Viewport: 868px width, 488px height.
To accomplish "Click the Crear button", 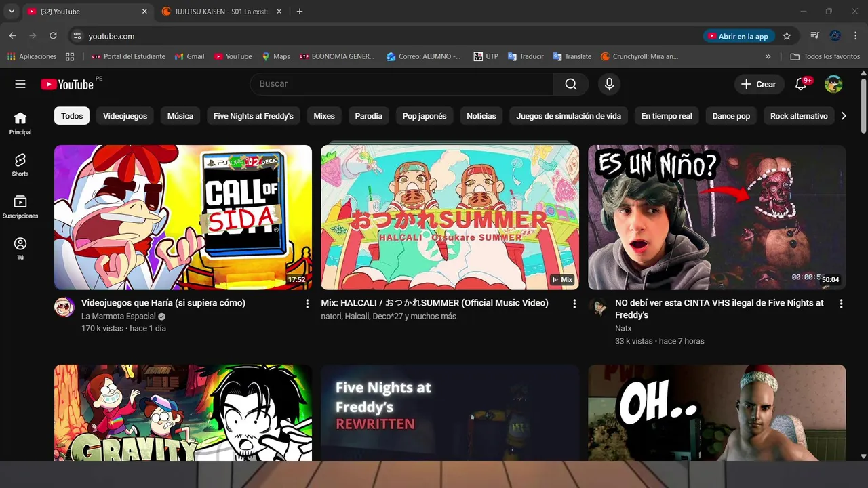I will [x=758, y=84].
